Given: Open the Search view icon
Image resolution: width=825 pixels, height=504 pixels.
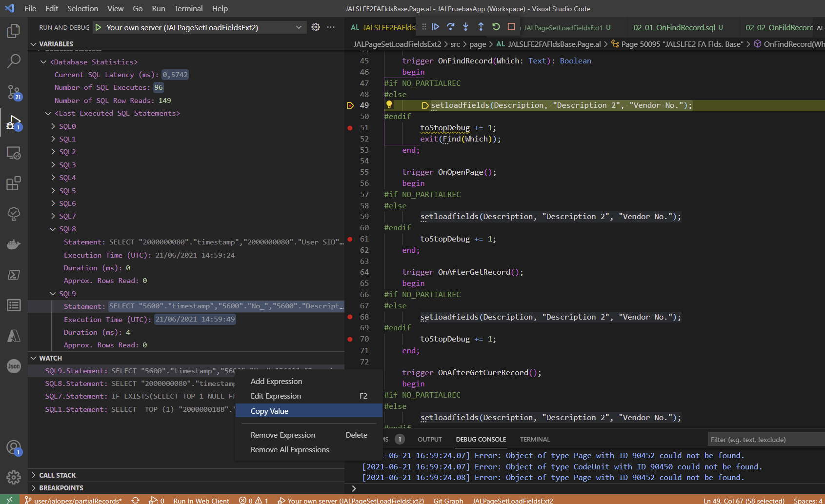Looking at the screenshot, I should [14, 61].
